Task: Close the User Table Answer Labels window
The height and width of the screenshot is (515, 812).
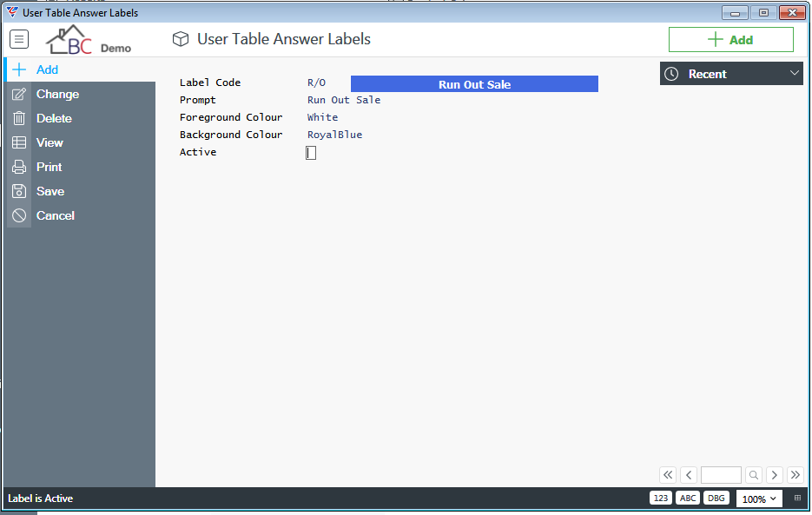Action: [792, 12]
